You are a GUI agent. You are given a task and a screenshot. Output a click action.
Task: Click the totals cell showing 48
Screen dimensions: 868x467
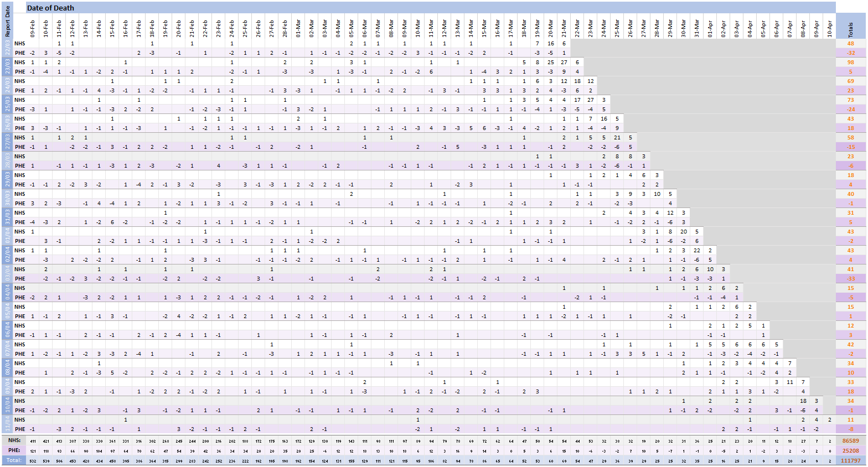click(x=851, y=44)
